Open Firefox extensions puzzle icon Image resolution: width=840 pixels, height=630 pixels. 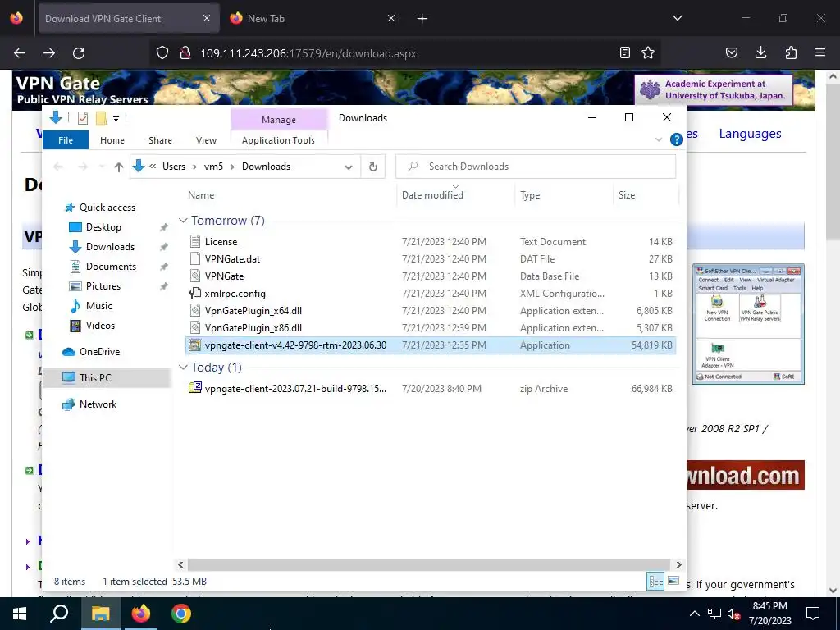point(791,52)
